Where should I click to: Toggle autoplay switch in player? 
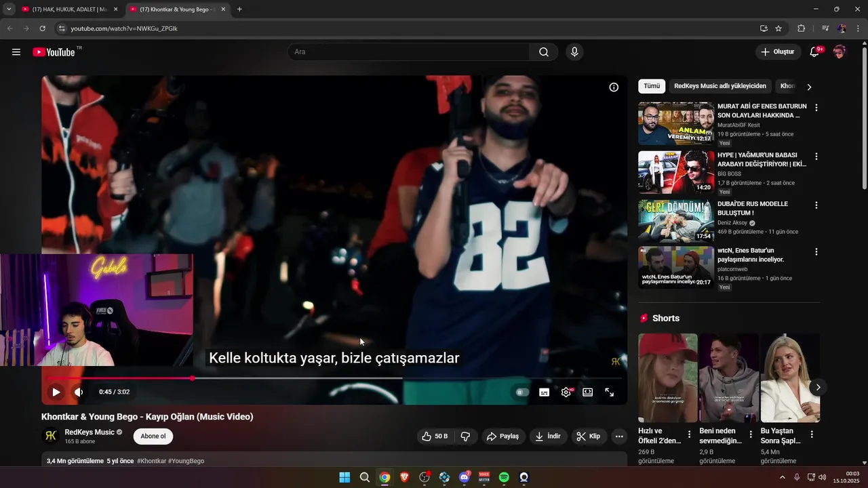[521, 392]
